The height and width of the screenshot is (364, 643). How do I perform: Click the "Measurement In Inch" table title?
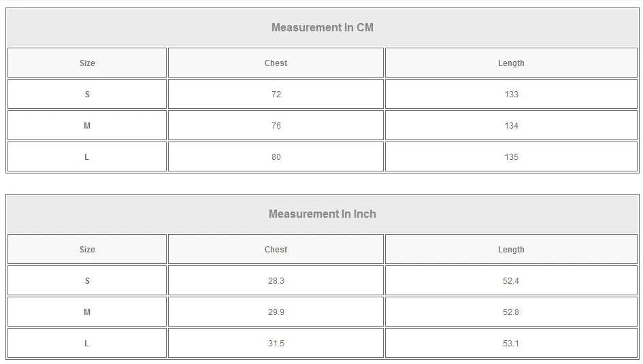click(322, 214)
